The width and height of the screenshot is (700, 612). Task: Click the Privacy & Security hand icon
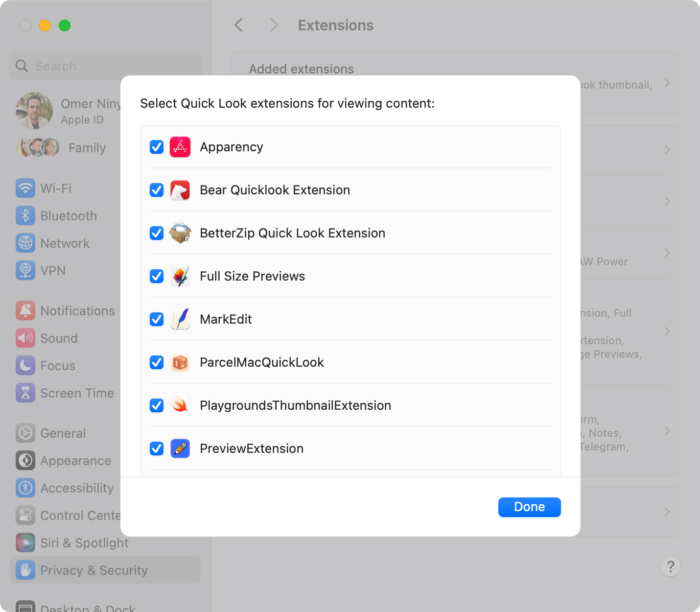(x=25, y=570)
